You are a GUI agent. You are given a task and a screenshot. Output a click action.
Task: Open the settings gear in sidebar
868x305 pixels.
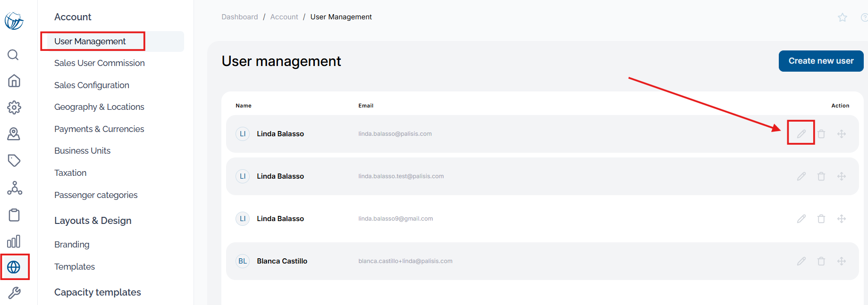(14, 107)
